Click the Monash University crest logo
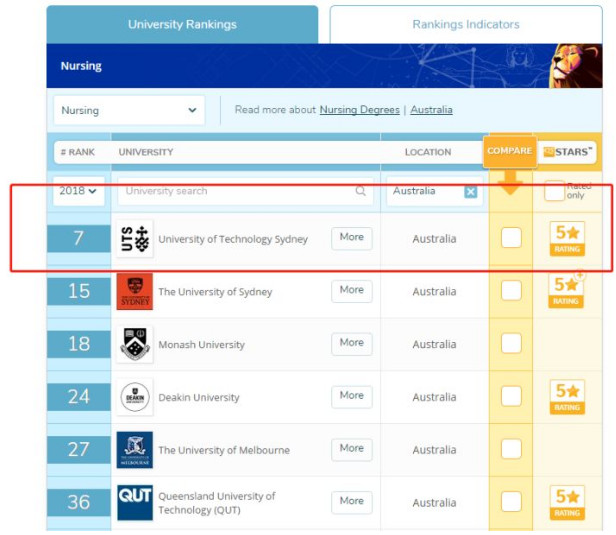This screenshot has width=616, height=535. tap(135, 344)
